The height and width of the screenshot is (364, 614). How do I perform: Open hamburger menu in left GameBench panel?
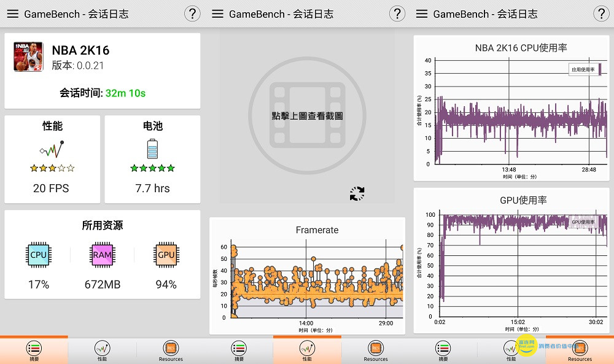point(12,14)
